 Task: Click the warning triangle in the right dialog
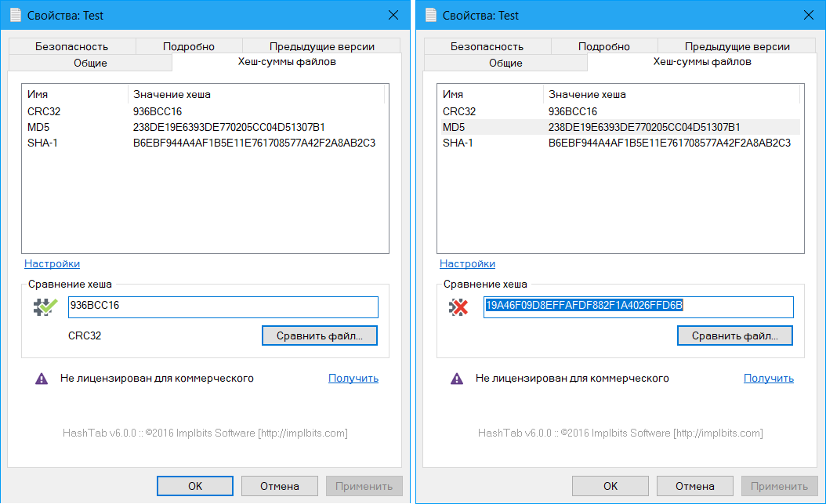click(456, 379)
